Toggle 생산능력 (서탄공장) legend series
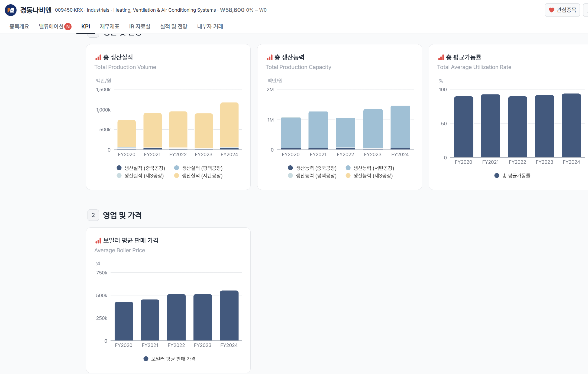Screen dimensions: 588x374 370,168
